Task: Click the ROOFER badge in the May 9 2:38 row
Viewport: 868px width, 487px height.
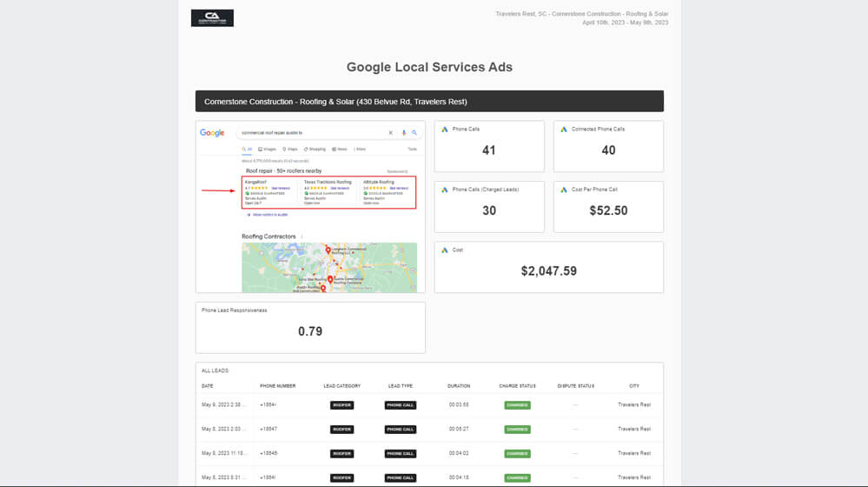Action: (x=342, y=405)
